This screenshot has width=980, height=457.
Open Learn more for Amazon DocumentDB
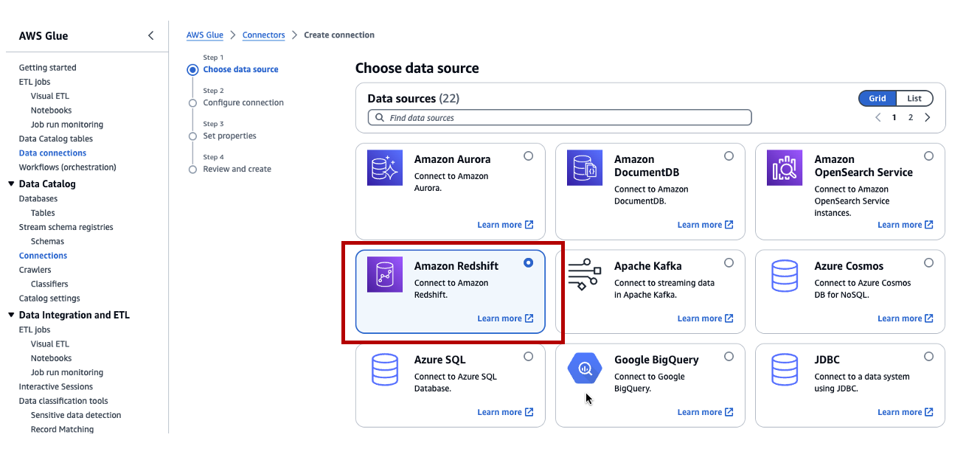[706, 225]
